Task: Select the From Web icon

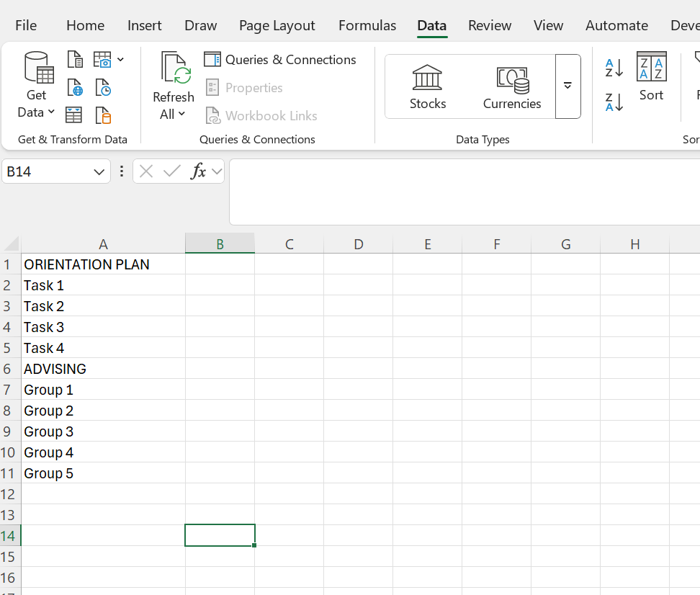Action: coord(75,87)
